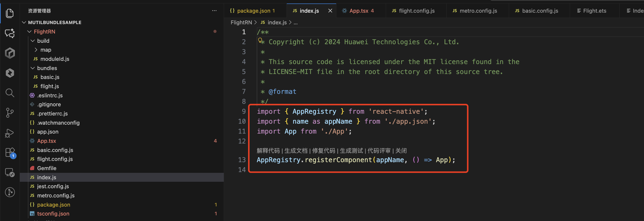Open tsconfig.json in the explorer
This screenshot has width=644, height=221.
pyautogui.click(x=53, y=214)
